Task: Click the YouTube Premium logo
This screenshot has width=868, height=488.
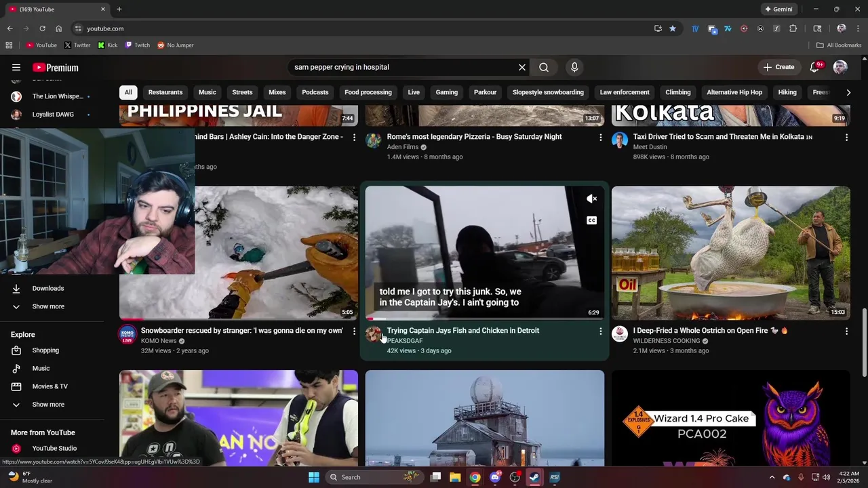Action: click(x=56, y=68)
